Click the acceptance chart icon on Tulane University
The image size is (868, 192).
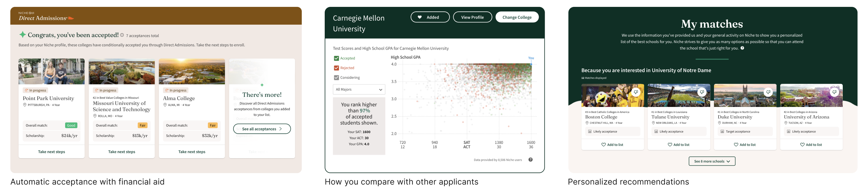coord(656,131)
